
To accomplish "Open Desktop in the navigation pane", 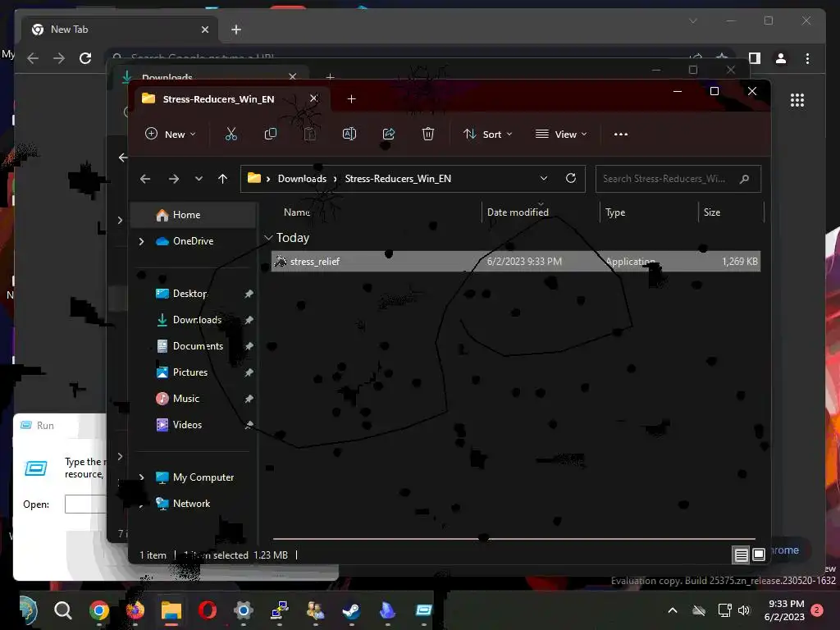I will tap(189, 294).
